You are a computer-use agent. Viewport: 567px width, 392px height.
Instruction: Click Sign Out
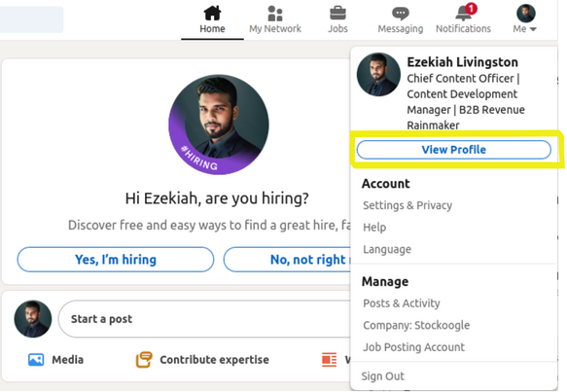382,376
